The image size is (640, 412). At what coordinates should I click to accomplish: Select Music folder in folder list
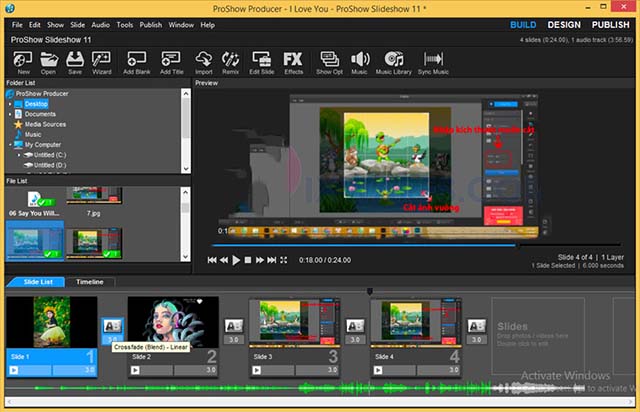(x=33, y=134)
